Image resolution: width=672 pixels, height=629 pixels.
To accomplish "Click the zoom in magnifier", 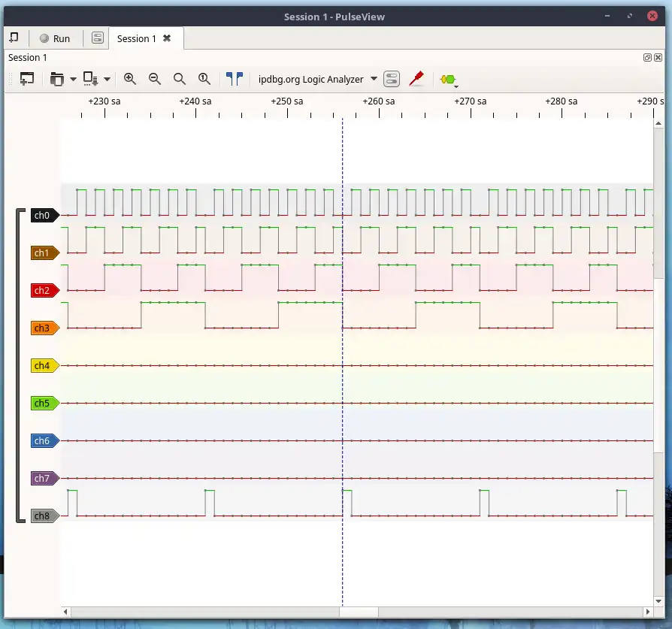I will pyautogui.click(x=130, y=79).
